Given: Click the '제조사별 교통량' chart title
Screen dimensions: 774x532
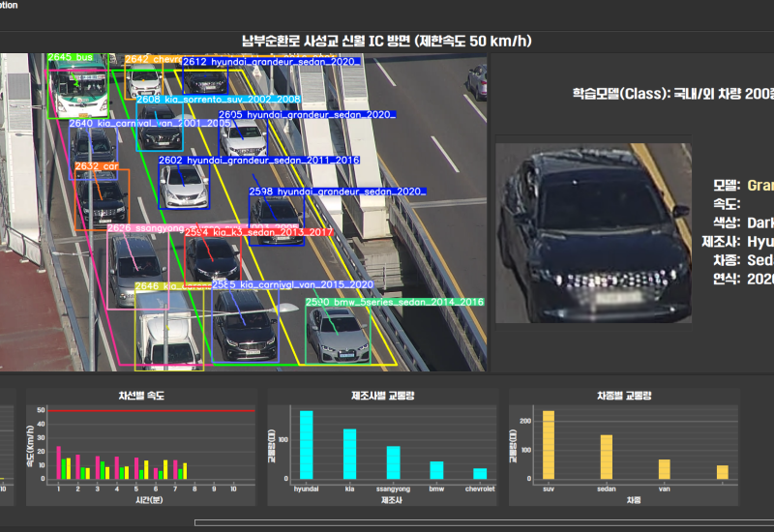Looking at the screenshot, I should (382, 396).
